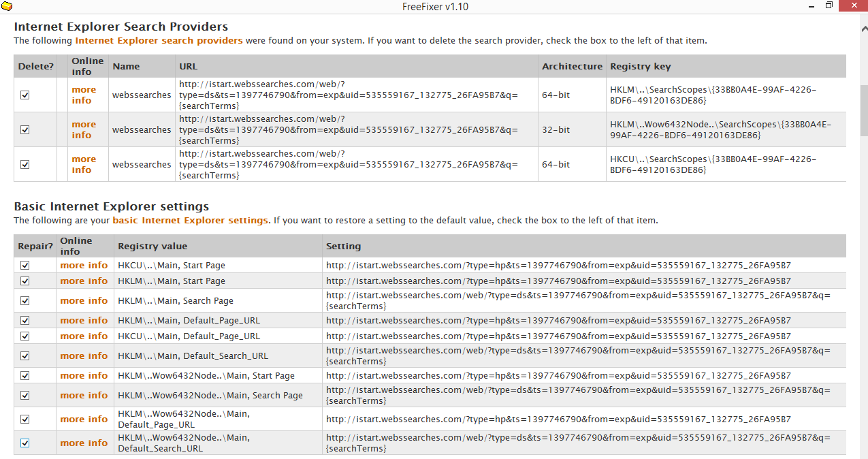Check delete box for HKLM SearchScopes 64-bit websearches

[25, 95]
